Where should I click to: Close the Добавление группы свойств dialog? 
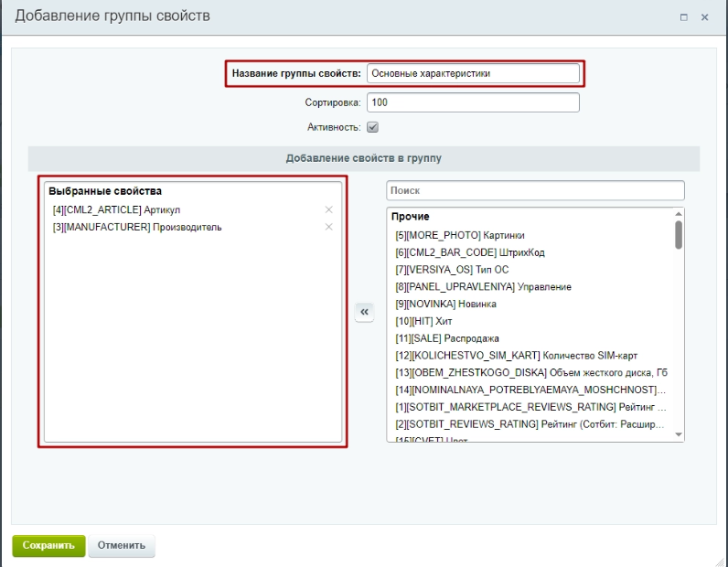[705, 17]
